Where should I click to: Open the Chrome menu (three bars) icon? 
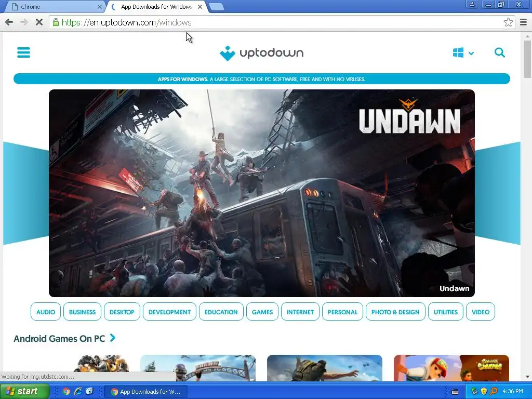tap(523, 22)
